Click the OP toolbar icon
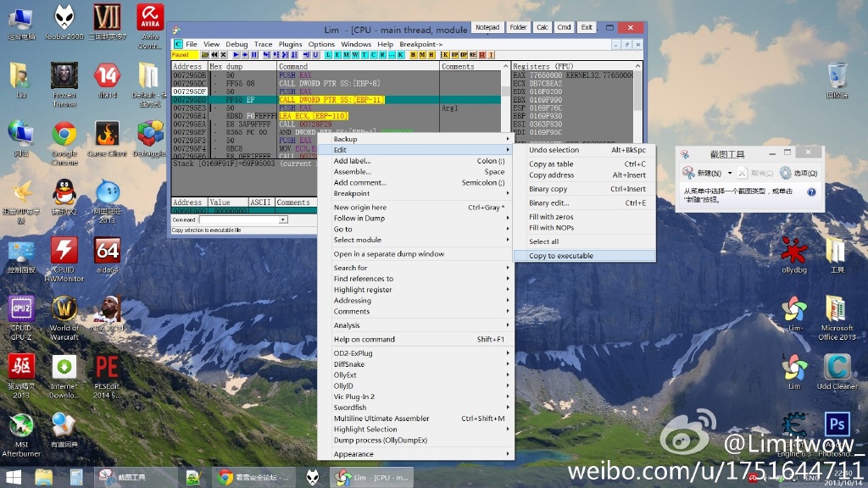 coord(464,55)
